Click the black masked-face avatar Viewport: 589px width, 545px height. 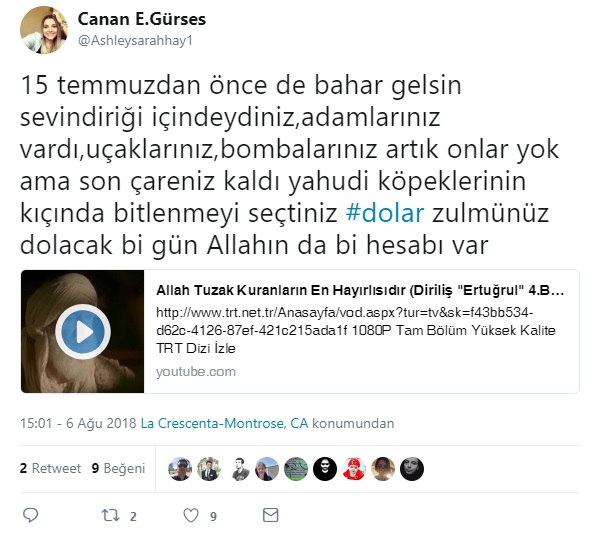click(x=325, y=469)
